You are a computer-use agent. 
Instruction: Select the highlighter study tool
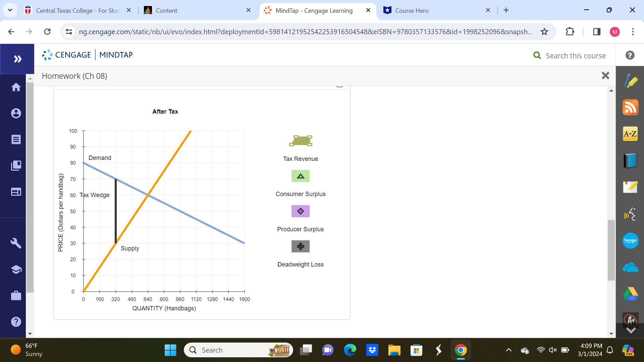click(x=630, y=80)
